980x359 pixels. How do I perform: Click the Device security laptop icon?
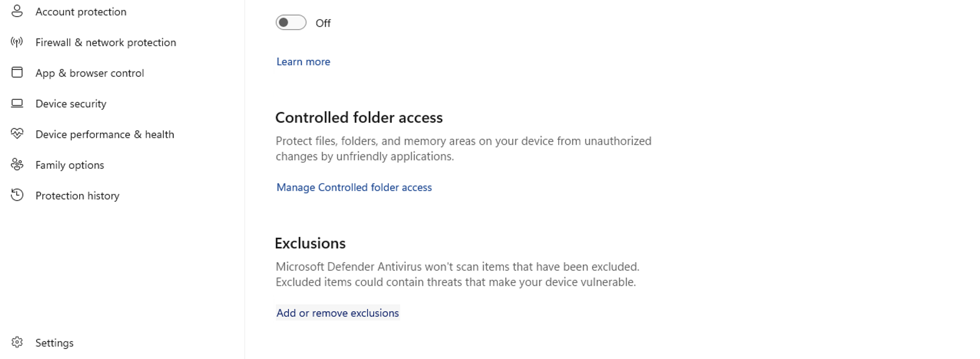coord(17,103)
